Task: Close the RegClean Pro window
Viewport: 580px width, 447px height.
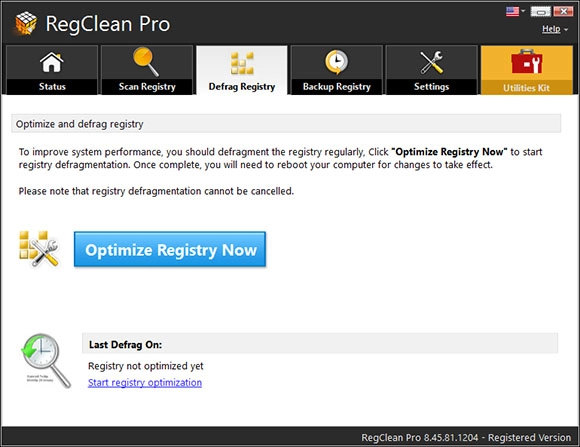Action: point(563,11)
